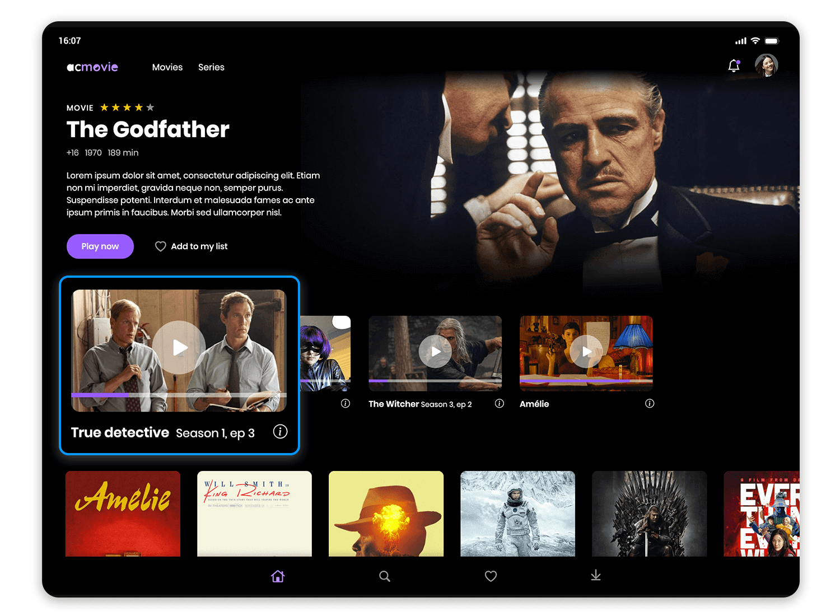Check the cellular signal icon
Screen dimensions: 840x616
click(x=741, y=41)
